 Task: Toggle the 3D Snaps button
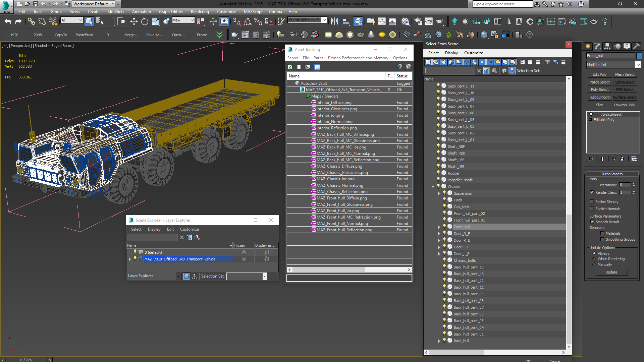[236, 21]
